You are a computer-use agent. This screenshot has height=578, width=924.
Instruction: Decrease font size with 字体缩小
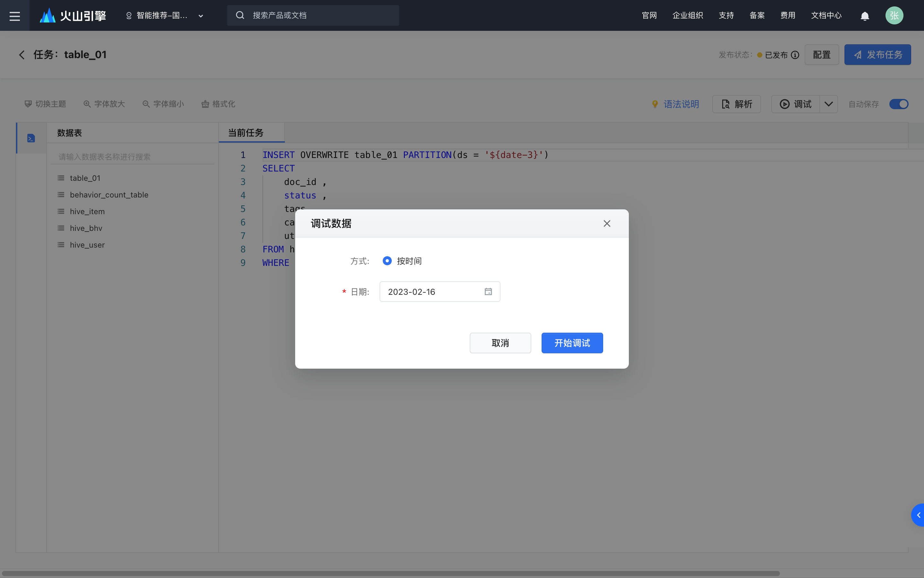(x=163, y=104)
